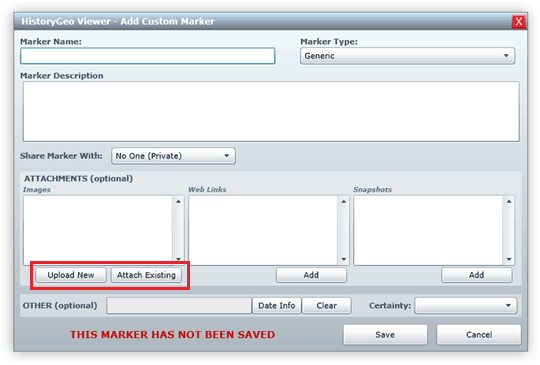Close the Add Custom Marker dialog
This screenshot has height=365, width=540.
[518, 22]
